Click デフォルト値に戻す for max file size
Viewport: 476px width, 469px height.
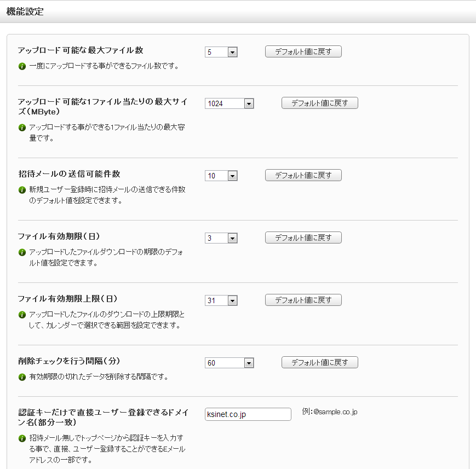click(x=320, y=103)
